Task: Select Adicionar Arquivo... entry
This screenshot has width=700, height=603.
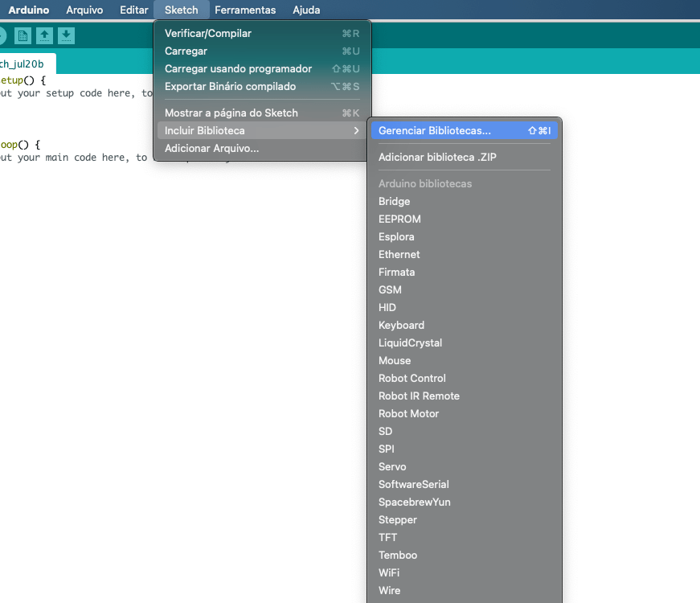Action: pyautogui.click(x=262, y=148)
